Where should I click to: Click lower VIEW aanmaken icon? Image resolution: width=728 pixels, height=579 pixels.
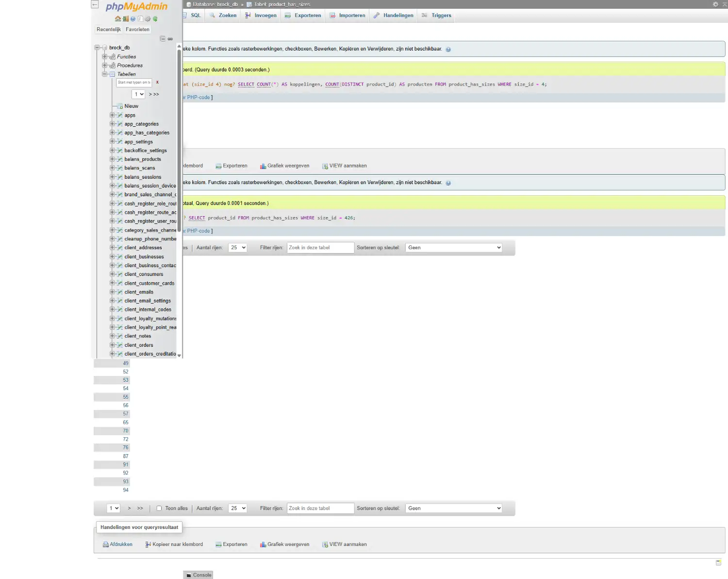tap(325, 545)
